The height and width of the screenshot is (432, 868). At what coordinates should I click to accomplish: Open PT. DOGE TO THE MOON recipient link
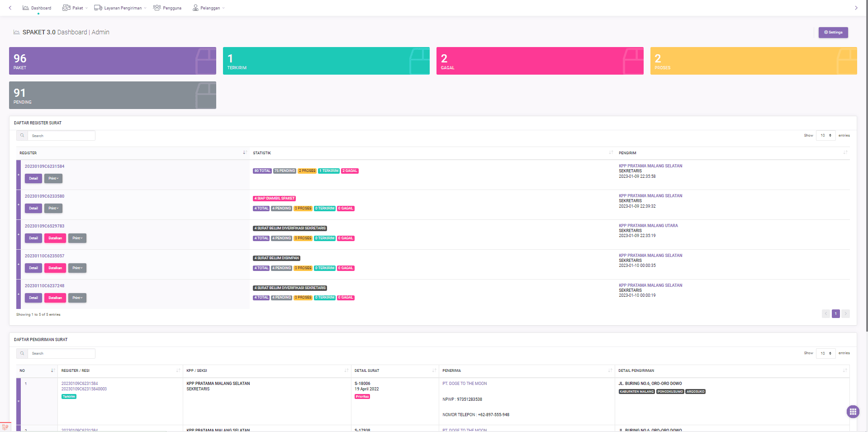(x=465, y=384)
